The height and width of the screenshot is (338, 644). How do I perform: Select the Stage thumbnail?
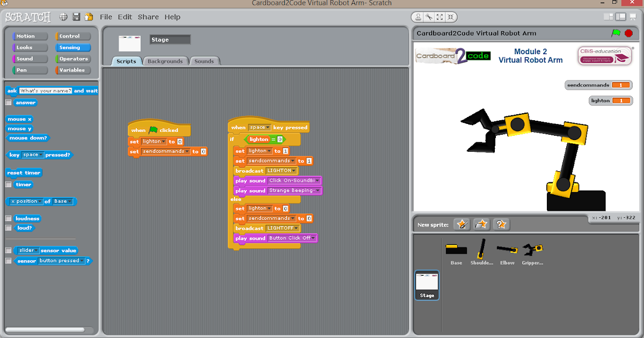pyautogui.click(x=427, y=285)
